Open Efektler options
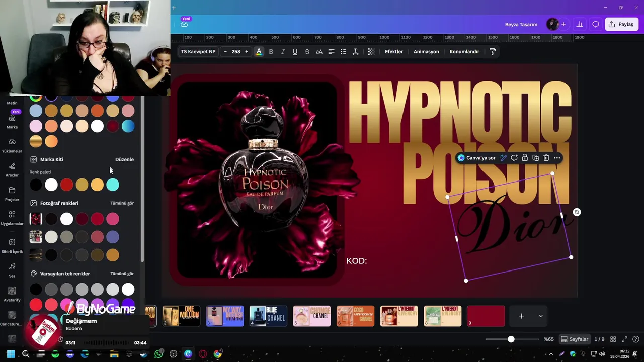644x362 pixels. point(394,52)
